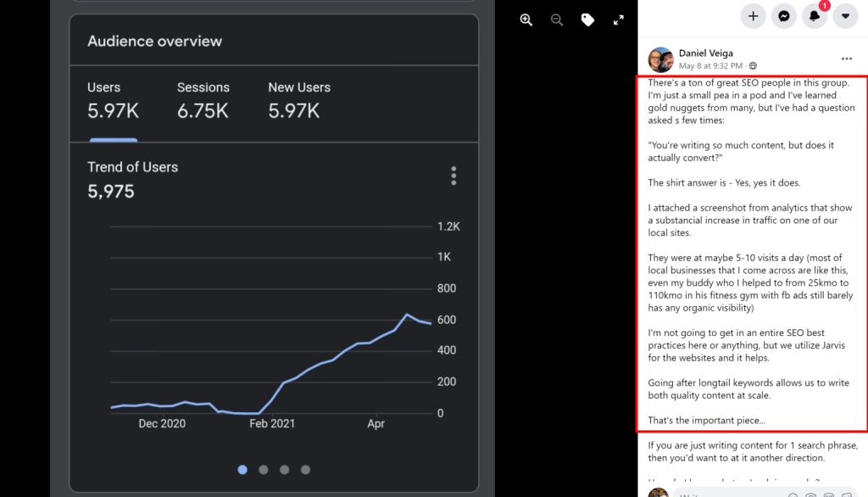Viewport: 868px width, 497px height.
Task: Select the New Users metric tab
Action: [299, 103]
